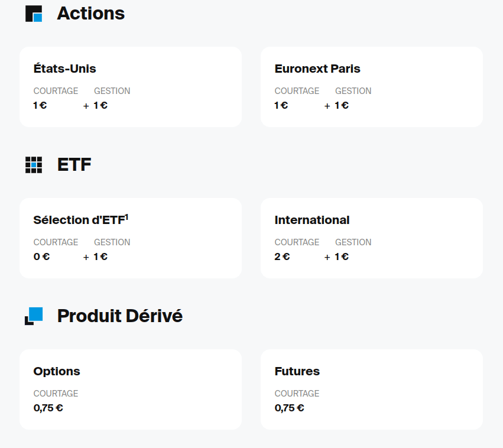Screen dimensions: 503x448
Task: Open the Euronext Paris pricing card
Action: pos(372,87)
